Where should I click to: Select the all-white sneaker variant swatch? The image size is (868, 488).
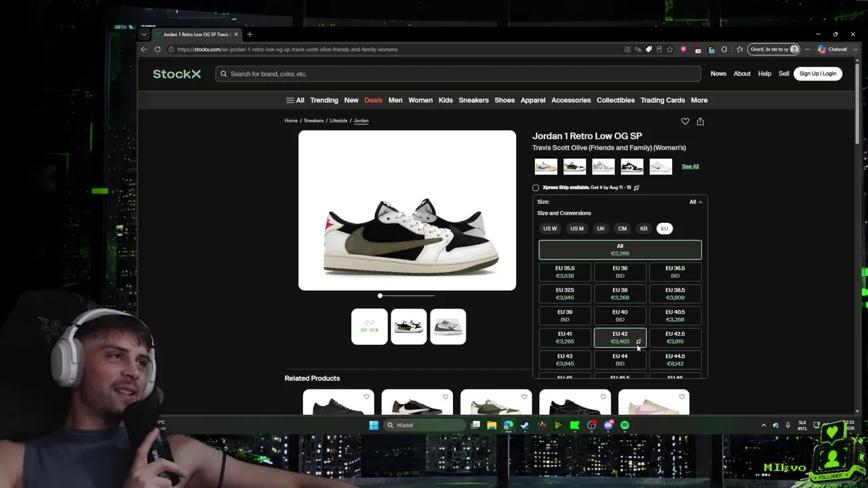(660, 167)
